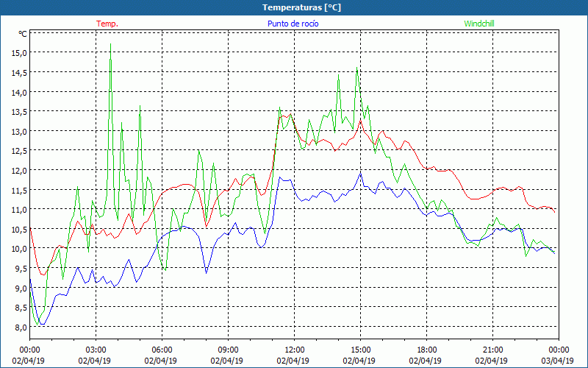Select the green 'Windchill' legend label
The height and width of the screenshot is (368, 588).
(x=479, y=24)
